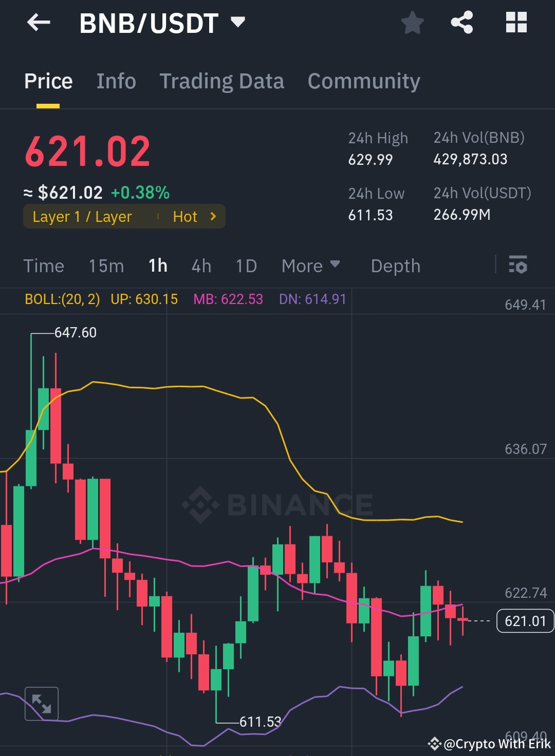Open the indicator settings icon beside Depth

(518, 266)
